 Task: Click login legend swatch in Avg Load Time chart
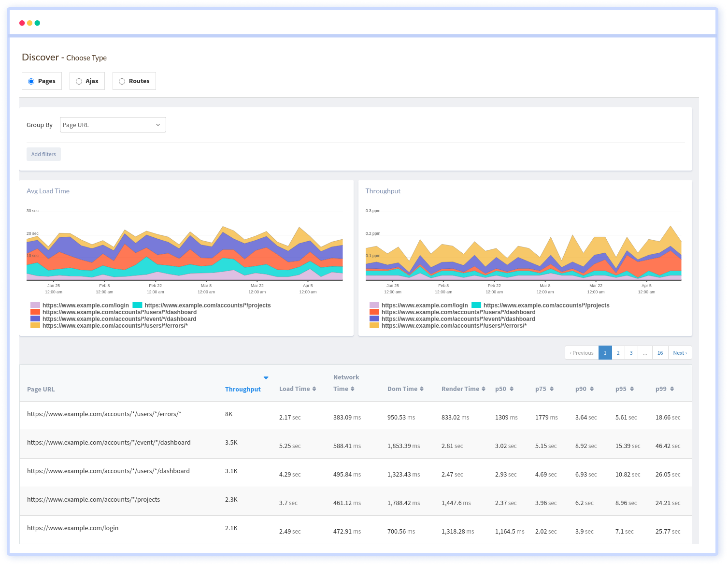click(35, 305)
